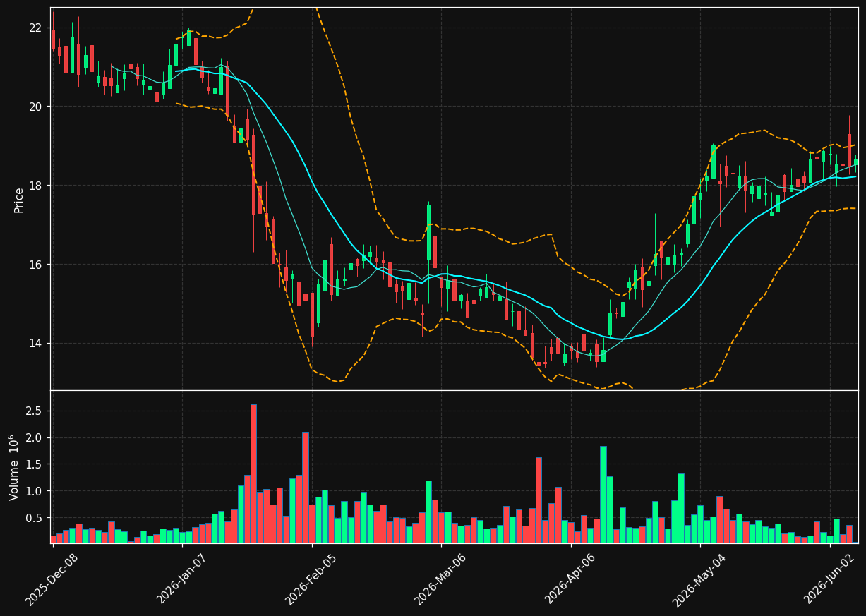This screenshot has height=616, width=866.
Task: Click the date label "2026-May-04"
Action: [700, 579]
